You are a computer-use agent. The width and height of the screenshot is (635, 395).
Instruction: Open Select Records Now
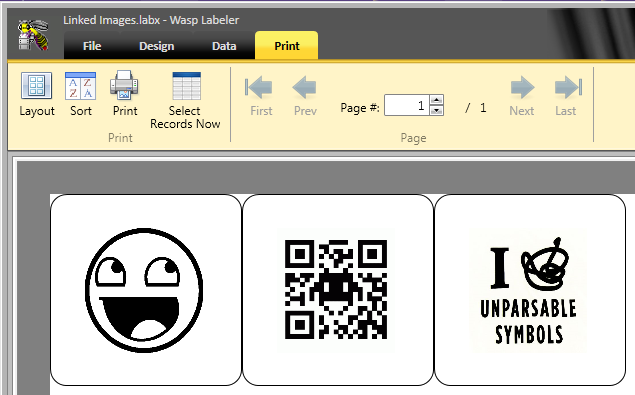186,86
